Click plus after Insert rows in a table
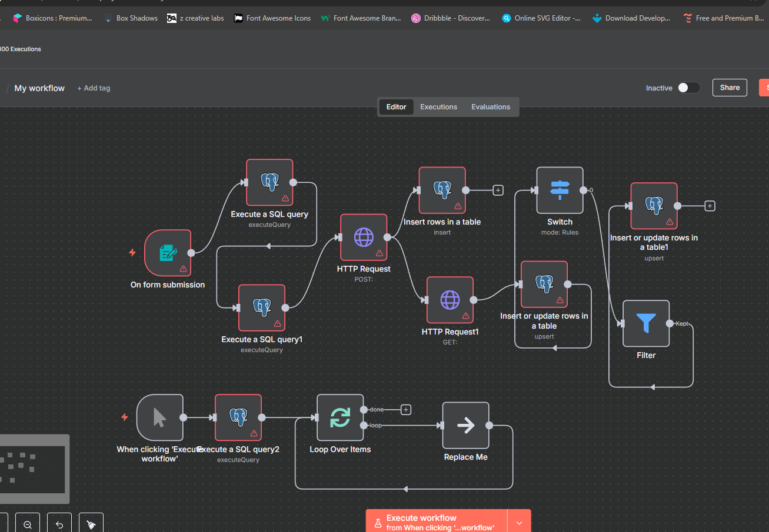 coord(498,190)
